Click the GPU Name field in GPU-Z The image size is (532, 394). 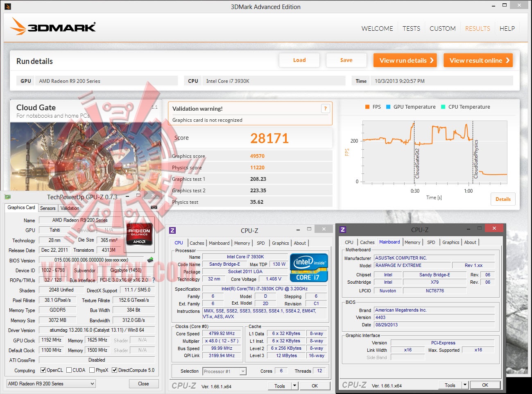tap(80, 220)
